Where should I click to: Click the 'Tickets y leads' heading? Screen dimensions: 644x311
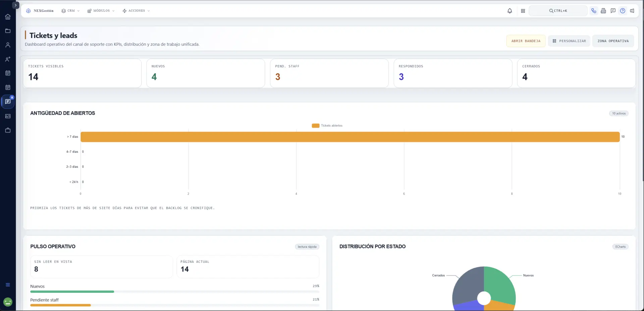[53, 36]
